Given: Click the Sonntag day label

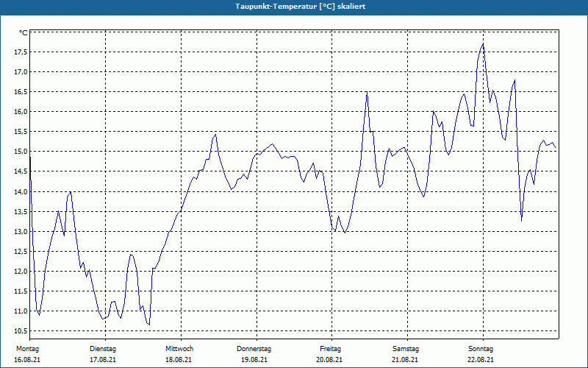Looking at the screenshot, I should coord(481,349).
